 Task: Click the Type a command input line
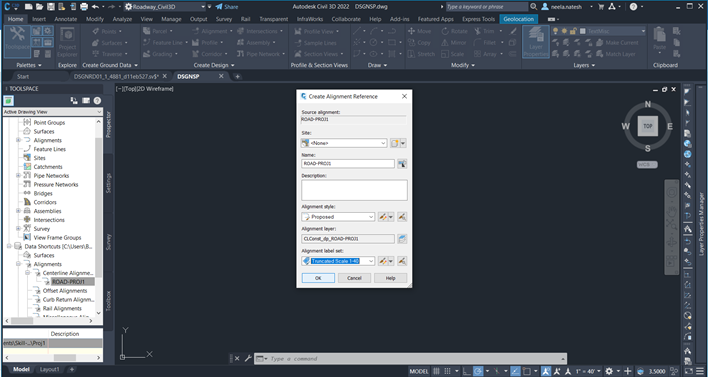click(x=410, y=358)
